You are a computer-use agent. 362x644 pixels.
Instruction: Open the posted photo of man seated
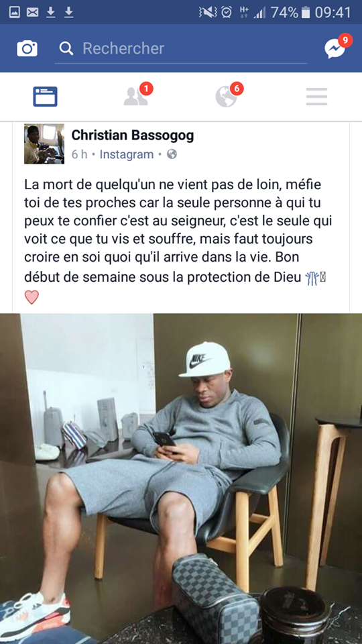(181, 478)
